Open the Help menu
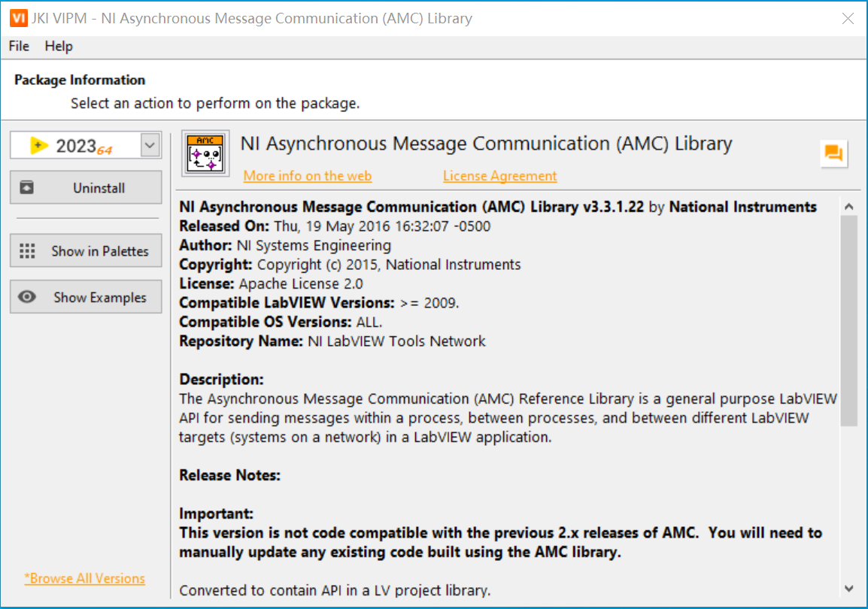868x609 pixels. pos(59,46)
